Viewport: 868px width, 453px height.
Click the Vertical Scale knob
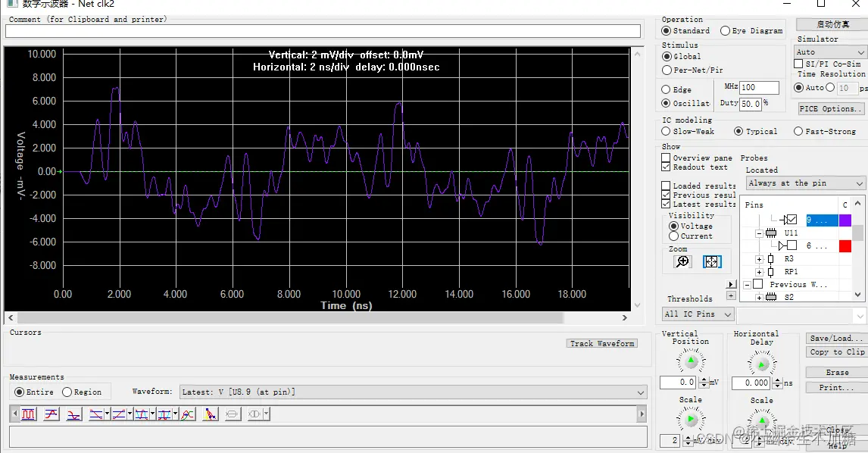coord(691,419)
